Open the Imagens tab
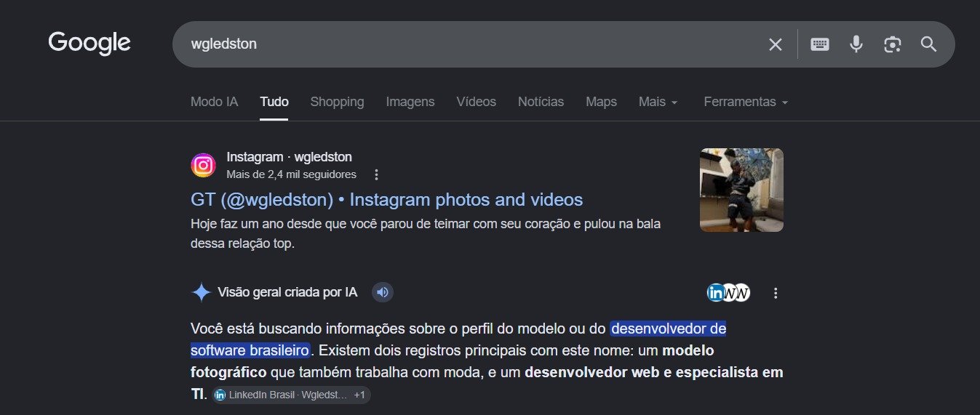The height and width of the screenshot is (415, 980). coord(410,102)
